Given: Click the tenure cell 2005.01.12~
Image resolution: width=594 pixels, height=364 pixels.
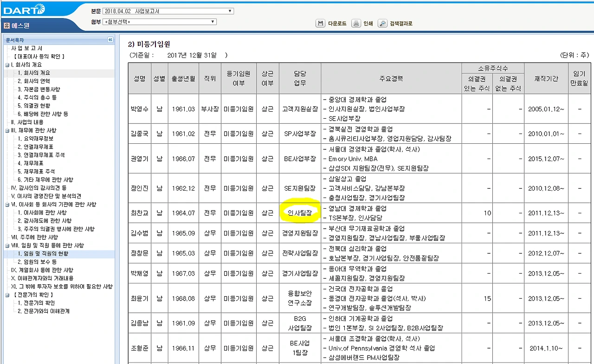Looking at the screenshot, I should (547, 109).
